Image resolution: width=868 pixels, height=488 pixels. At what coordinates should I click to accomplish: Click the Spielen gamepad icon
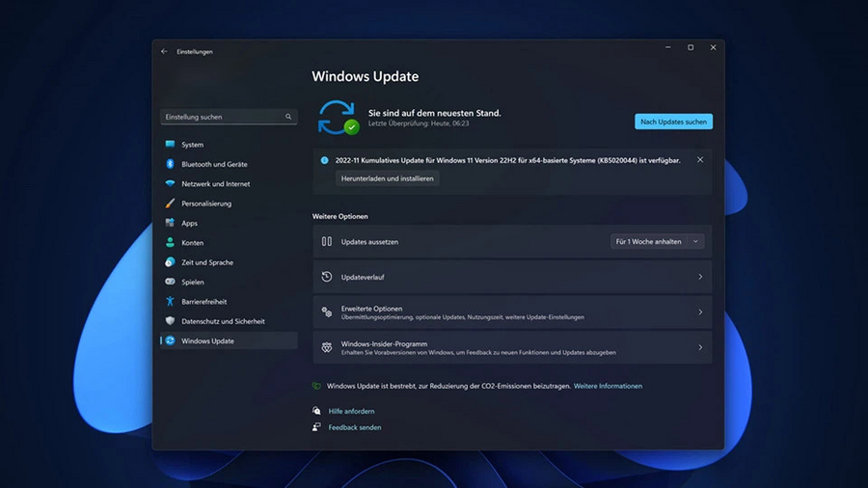tap(170, 282)
